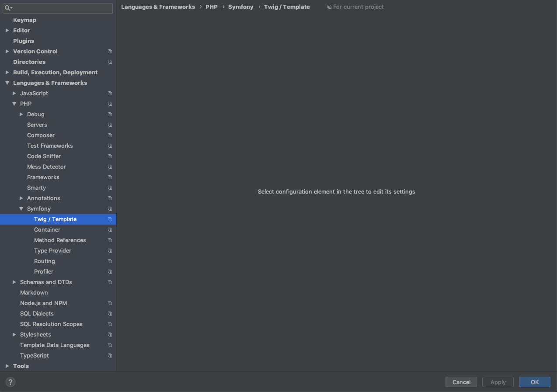
Task: Click project-level icon beside Schemas and DTDs
Action: pyautogui.click(x=110, y=282)
